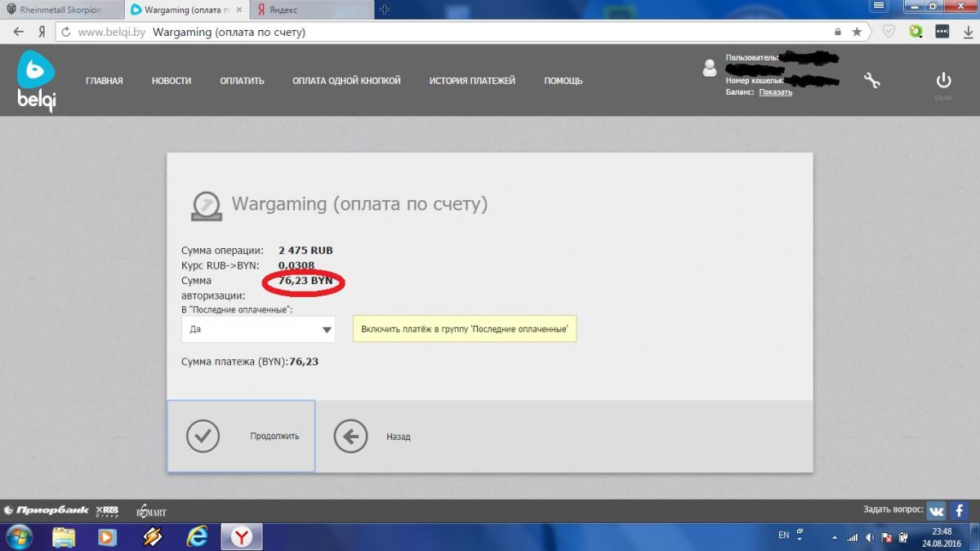The image size is (980, 551).
Task: Launch the media player from taskbar
Action: (x=108, y=536)
